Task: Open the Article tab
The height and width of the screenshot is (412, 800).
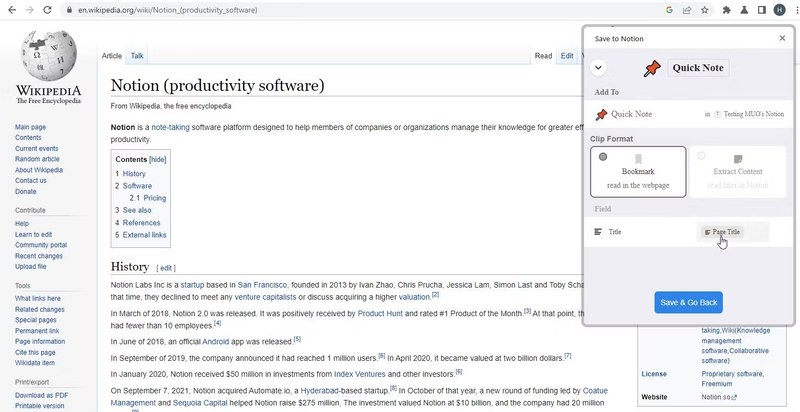Action: coord(112,56)
